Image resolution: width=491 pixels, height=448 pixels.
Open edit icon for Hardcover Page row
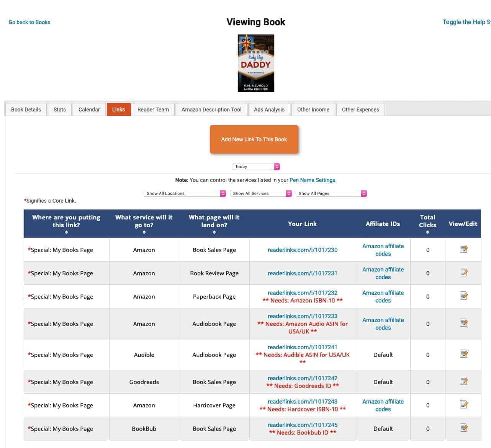point(463,405)
